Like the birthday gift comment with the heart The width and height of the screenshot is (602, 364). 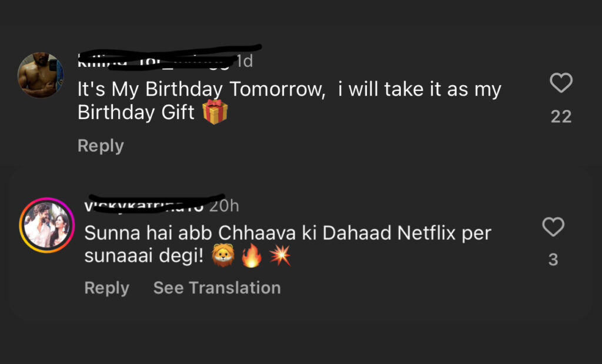click(x=561, y=83)
